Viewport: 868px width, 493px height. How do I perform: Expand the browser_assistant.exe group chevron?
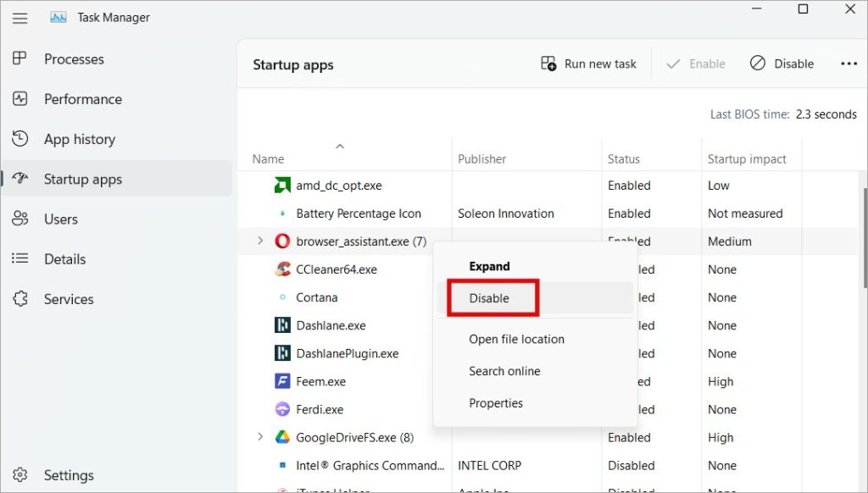(x=260, y=241)
